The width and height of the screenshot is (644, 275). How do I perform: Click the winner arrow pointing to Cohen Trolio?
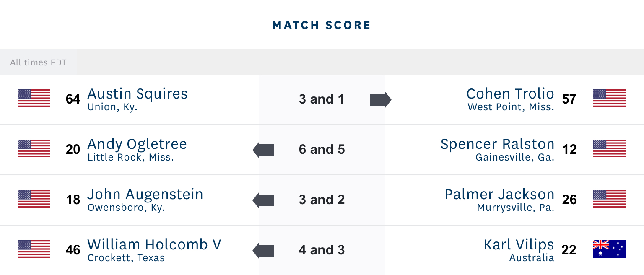(380, 100)
